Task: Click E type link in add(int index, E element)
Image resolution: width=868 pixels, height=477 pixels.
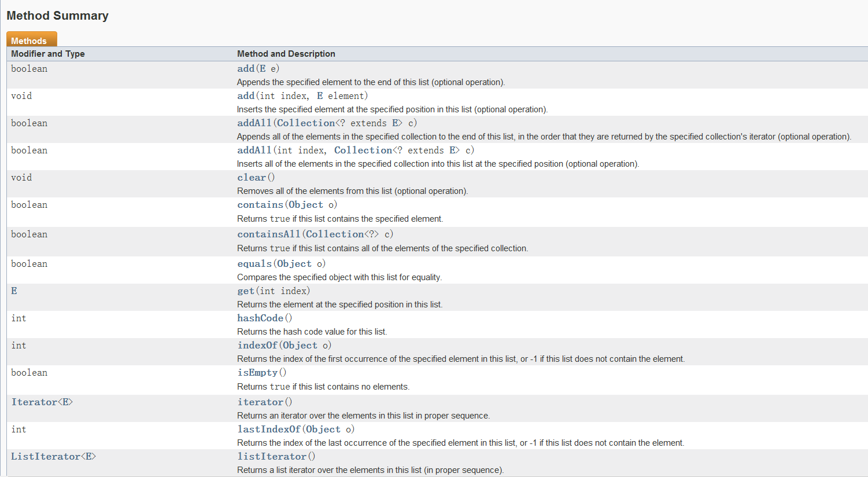Action: (x=320, y=96)
